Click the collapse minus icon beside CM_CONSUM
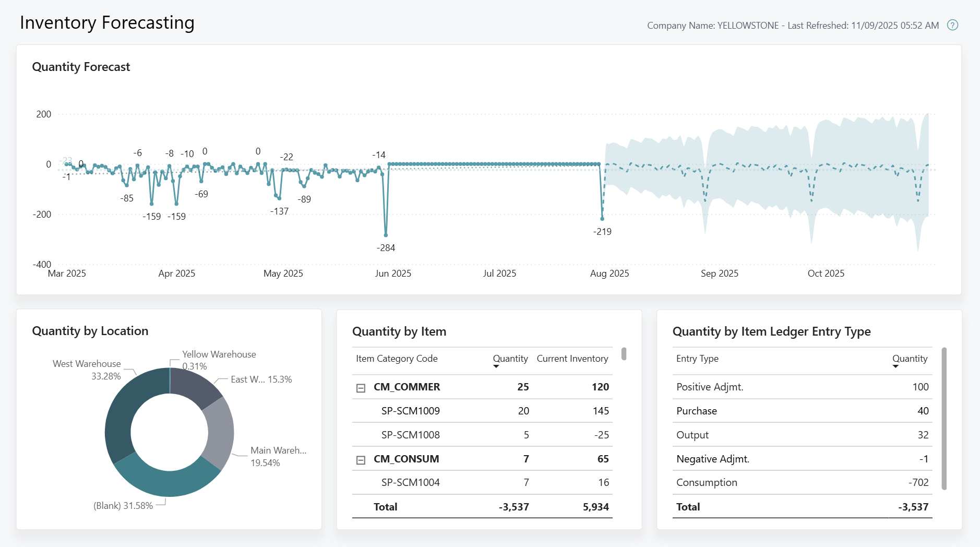This screenshot has width=980, height=547. (x=360, y=459)
